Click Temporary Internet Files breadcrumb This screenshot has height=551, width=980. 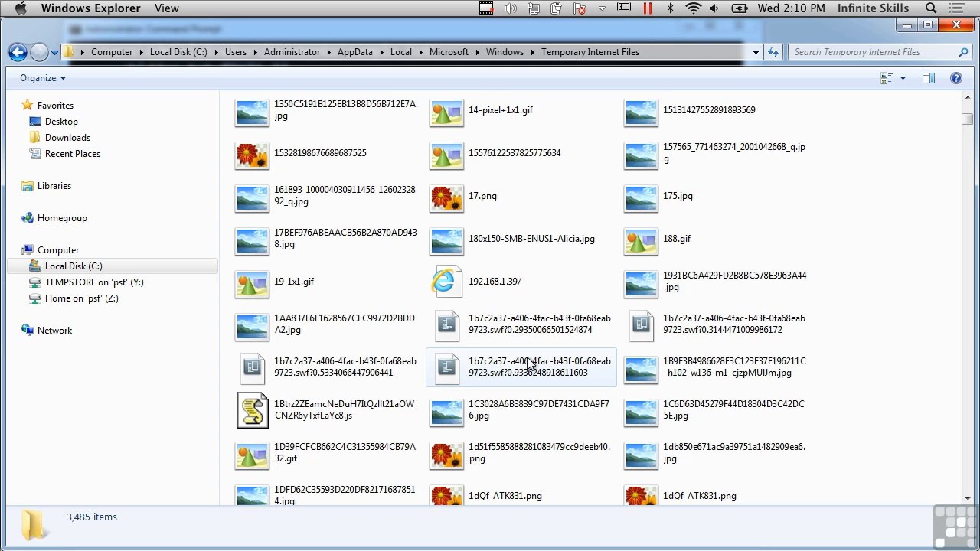(x=590, y=52)
